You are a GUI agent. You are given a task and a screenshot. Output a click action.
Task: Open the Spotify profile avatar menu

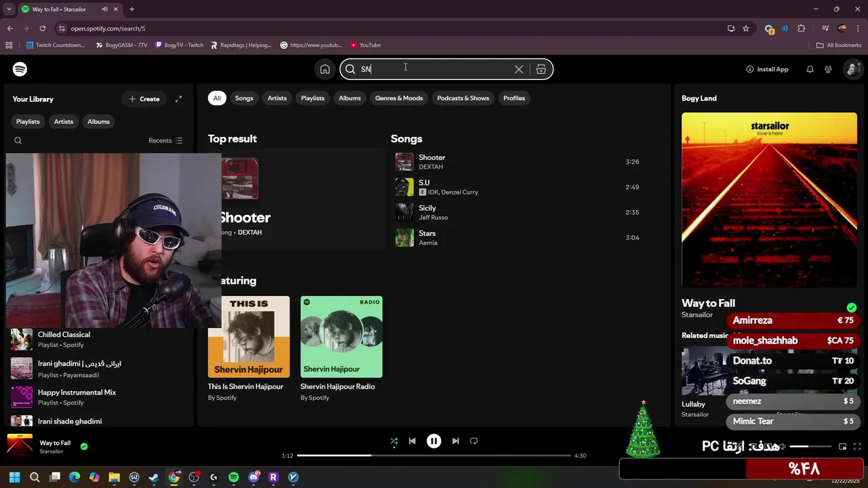852,69
